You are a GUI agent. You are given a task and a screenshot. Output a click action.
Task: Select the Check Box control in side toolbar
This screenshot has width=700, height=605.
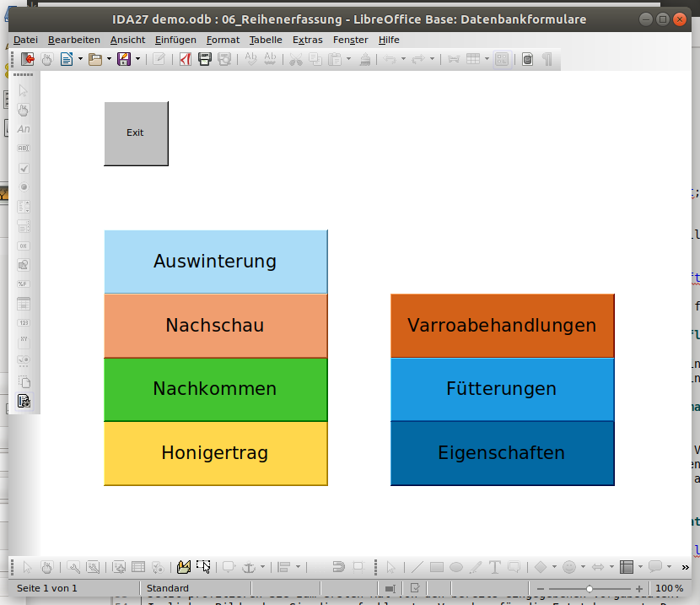(x=24, y=168)
